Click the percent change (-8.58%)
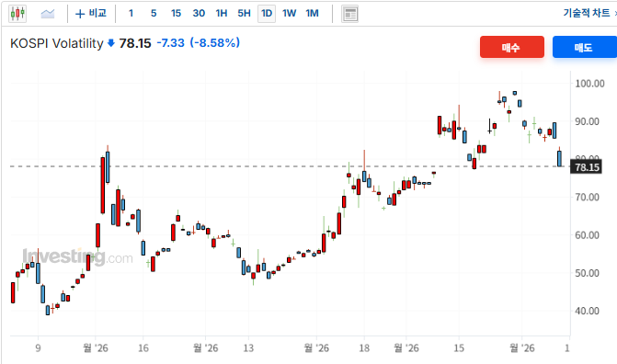The width and height of the screenshot is (617, 364). click(215, 43)
